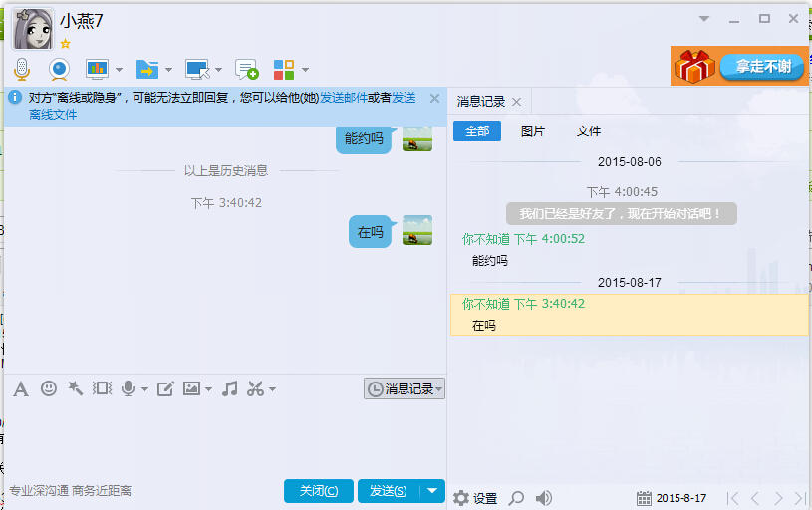This screenshot has height=510, width=812.
Task: Click the 发送(S) send button
Action: click(388, 490)
